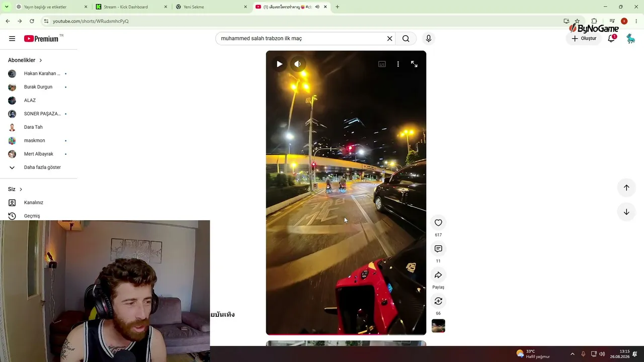Close the Stream - Kick Dashboard tab
Screen dimensions: 644x362
[x=166, y=7]
